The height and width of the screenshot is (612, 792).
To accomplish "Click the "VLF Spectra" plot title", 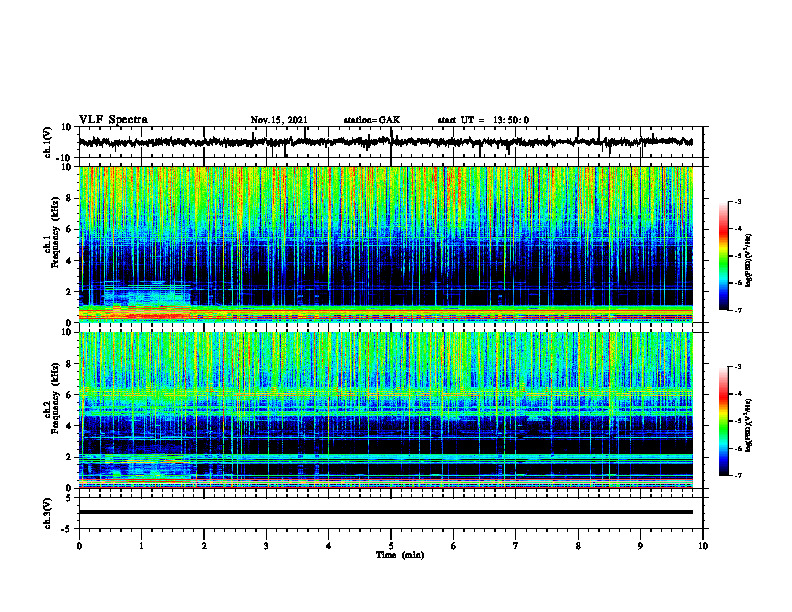I will 113,120.
